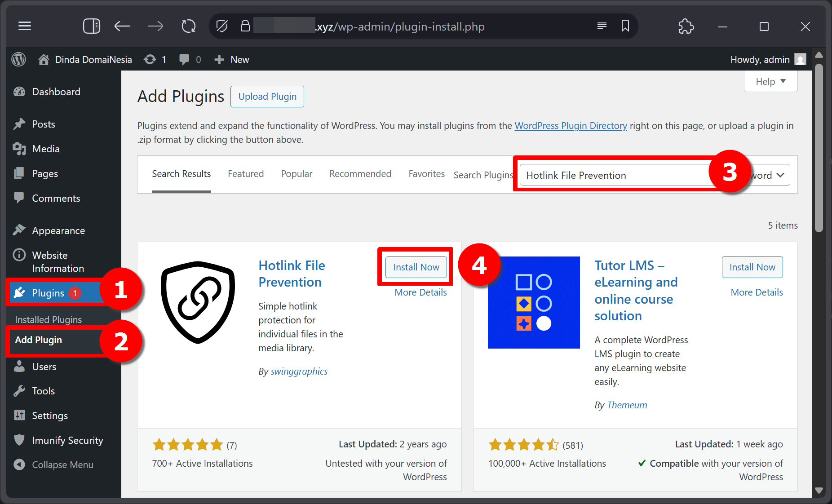Open the WordPress Plugin Directory link
This screenshot has width=832, height=504.
point(571,126)
